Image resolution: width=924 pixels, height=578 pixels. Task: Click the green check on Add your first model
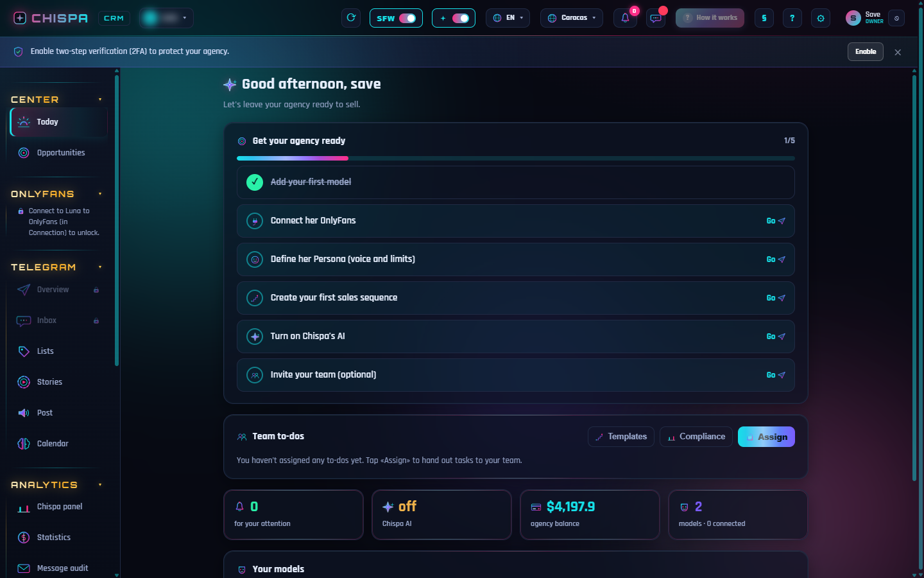pyautogui.click(x=255, y=182)
